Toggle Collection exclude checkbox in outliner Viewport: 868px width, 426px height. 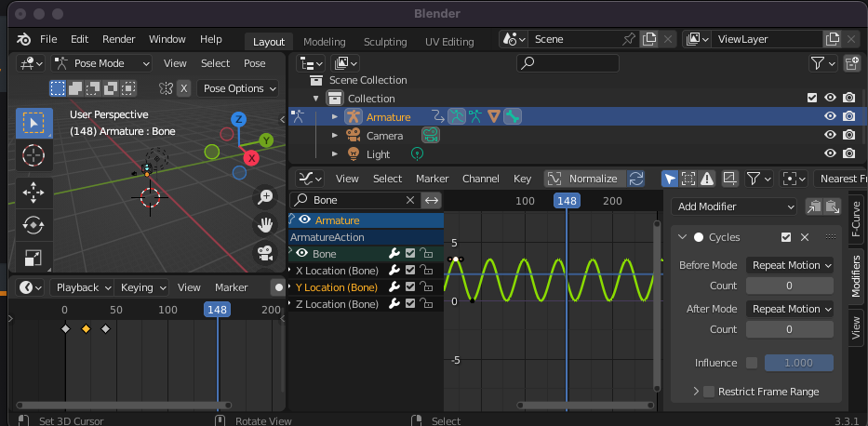coord(812,98)
